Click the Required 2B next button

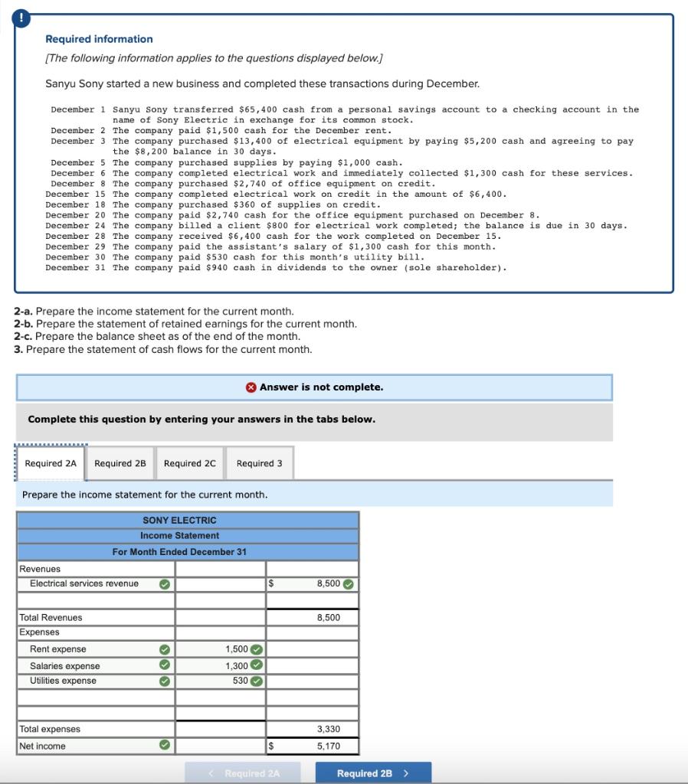[x=373, y=773]
